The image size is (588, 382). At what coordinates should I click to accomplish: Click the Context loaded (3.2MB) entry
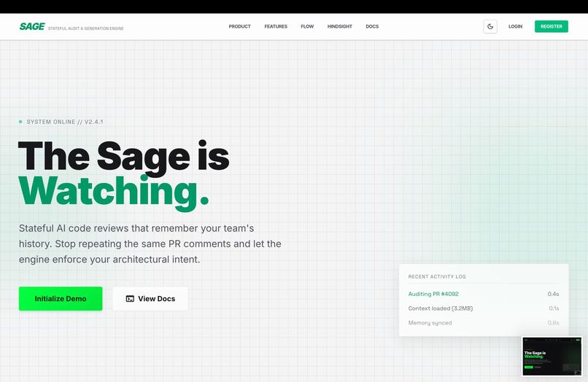(x=440, y=308)
